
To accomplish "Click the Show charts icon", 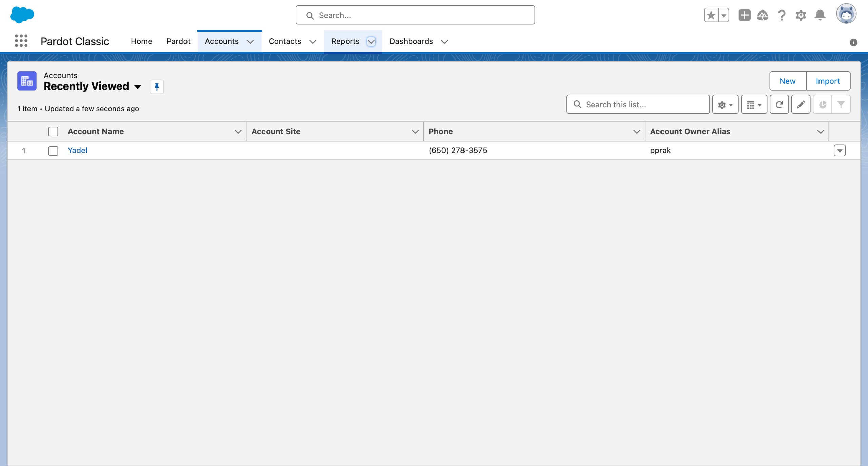I will [x=823, y=105].
